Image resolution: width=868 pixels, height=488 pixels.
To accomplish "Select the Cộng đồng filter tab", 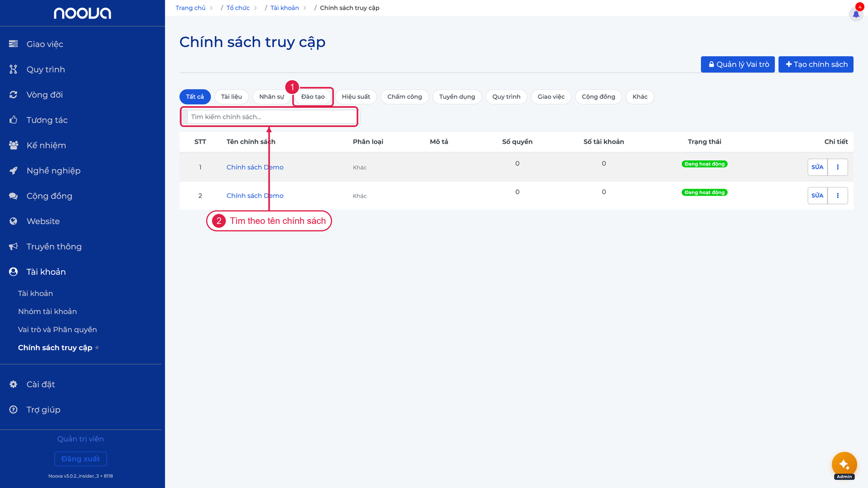I will (598, 97).
